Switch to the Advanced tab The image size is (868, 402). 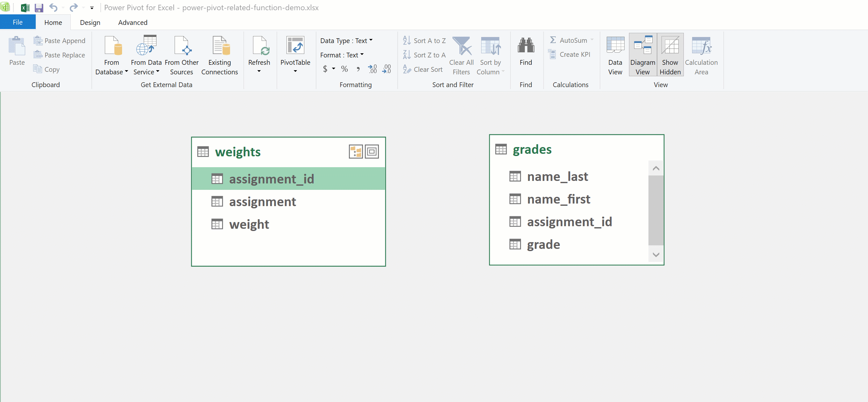[x=133, y=23]
